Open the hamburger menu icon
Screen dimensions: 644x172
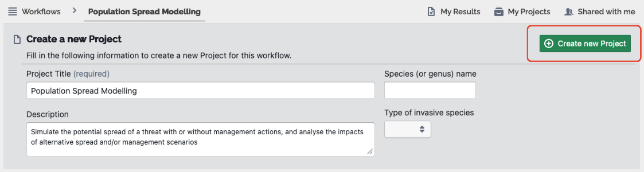click(12, 12)
